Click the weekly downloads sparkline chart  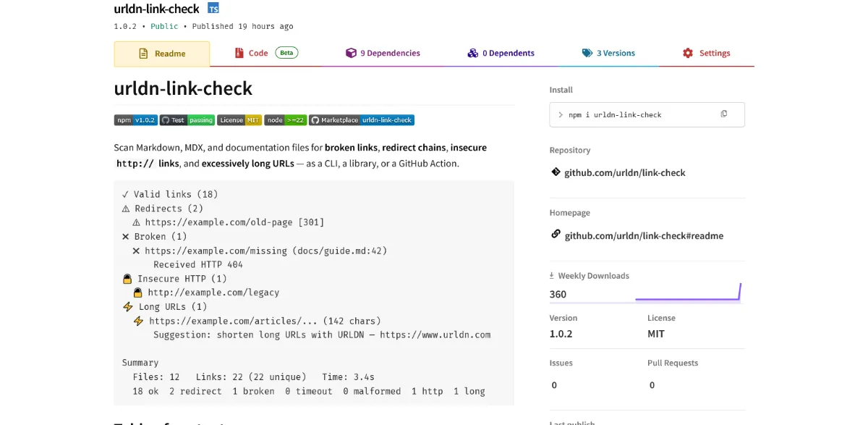689,292
